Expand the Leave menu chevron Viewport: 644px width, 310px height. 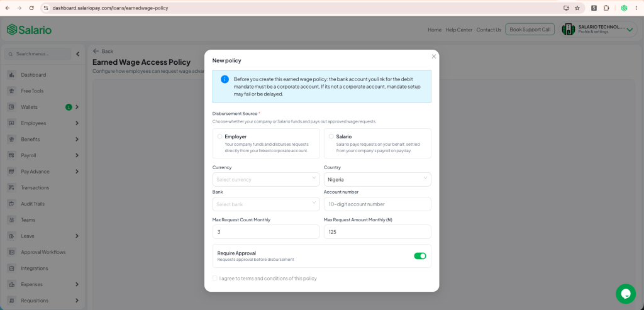click(77, 236)
